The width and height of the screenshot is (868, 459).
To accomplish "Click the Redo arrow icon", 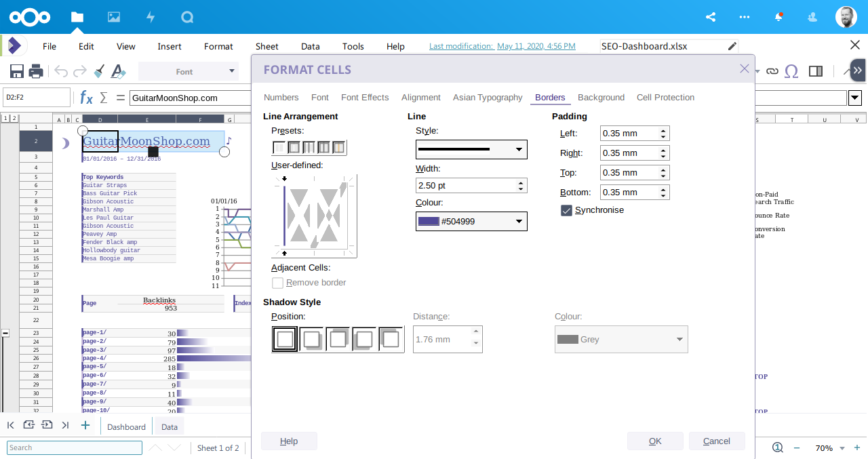I will click(79, 71).
